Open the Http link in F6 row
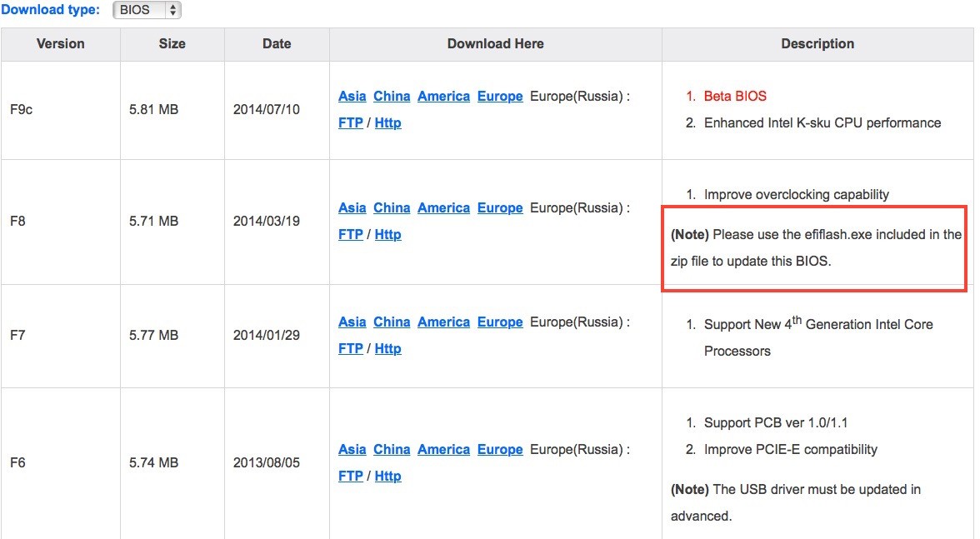Image resolution: width=980 pixels, height=539 pixels. (x=387, y=477)
